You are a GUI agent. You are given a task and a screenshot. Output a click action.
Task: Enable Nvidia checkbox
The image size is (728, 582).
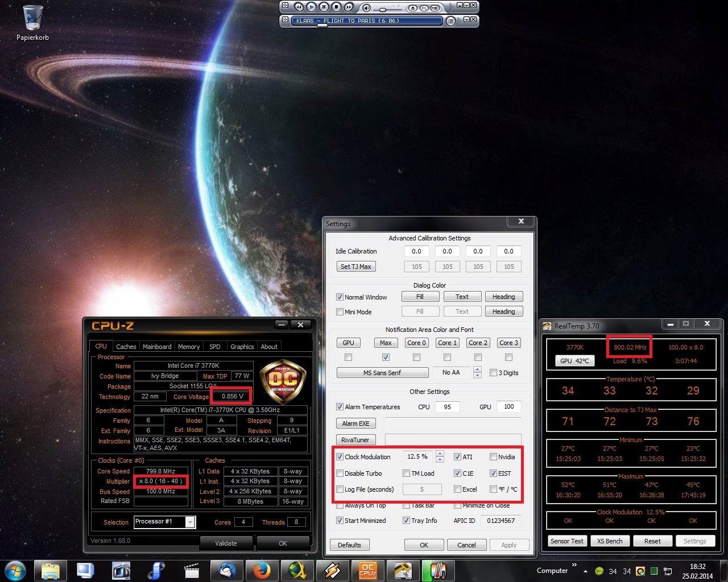[493, 457]
